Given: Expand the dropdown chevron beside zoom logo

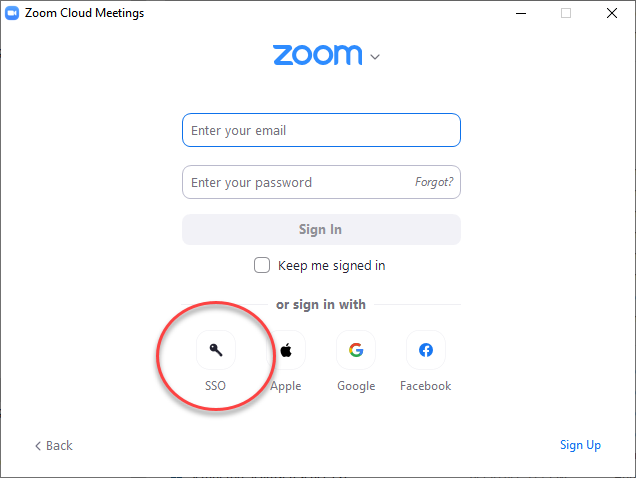Looking at the screenshot, I should [375, 57].
